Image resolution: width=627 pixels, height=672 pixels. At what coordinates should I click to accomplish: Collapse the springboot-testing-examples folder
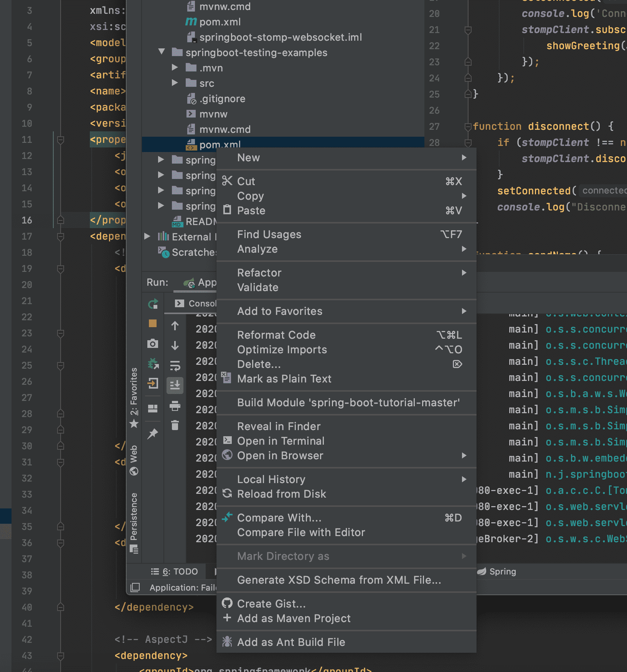pyautogui.click(x=162, y=52)
